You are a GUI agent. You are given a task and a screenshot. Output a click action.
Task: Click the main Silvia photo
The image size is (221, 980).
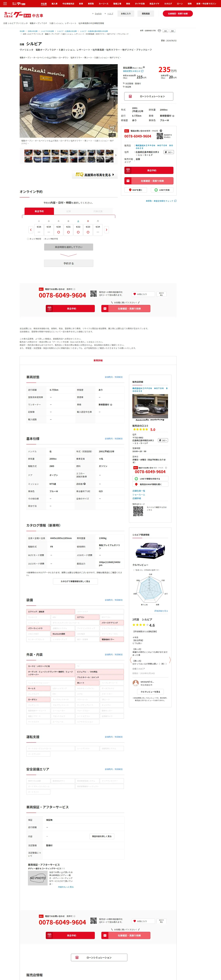click(69, 100)
